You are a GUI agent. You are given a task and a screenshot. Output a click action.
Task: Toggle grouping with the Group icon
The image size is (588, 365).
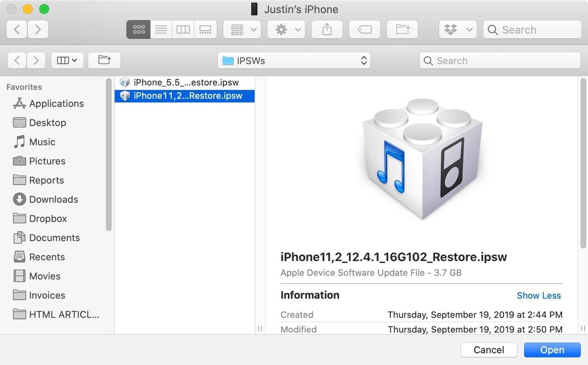pyautogui.click(x=237, y=29)
